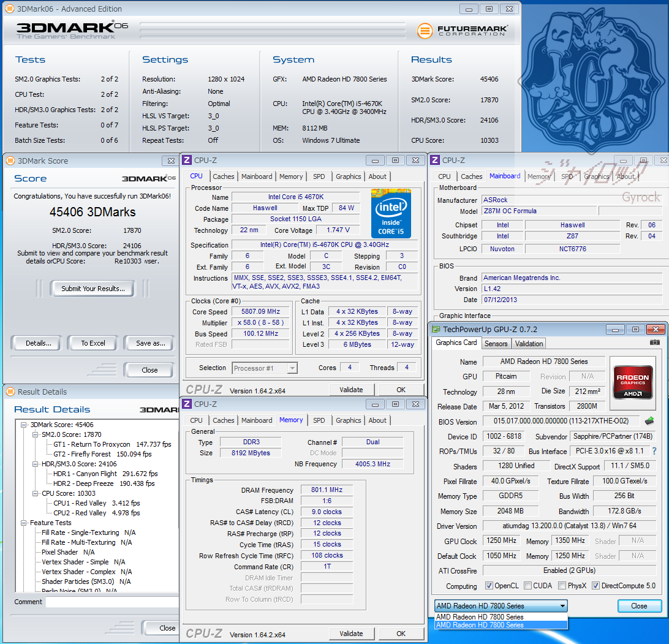Screen dimensions: 669x644
Task: Click the Bus Interface question mark icon
Action: [x=654, y=451]
